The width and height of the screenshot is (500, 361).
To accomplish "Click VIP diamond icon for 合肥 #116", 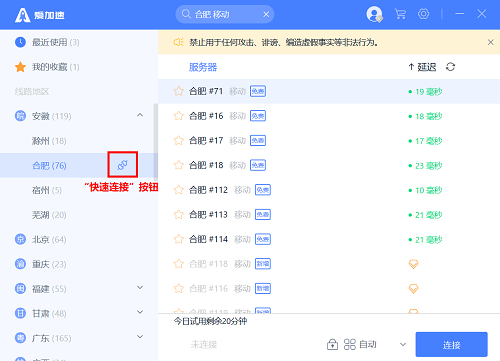I will click(x=413, y=289).
